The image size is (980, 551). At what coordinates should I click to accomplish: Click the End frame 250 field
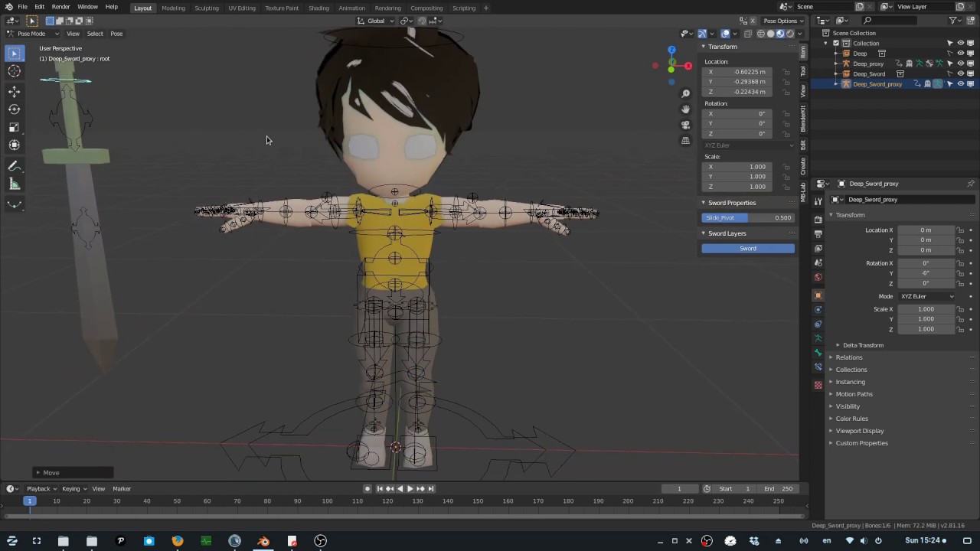click(x=778, y=488)
